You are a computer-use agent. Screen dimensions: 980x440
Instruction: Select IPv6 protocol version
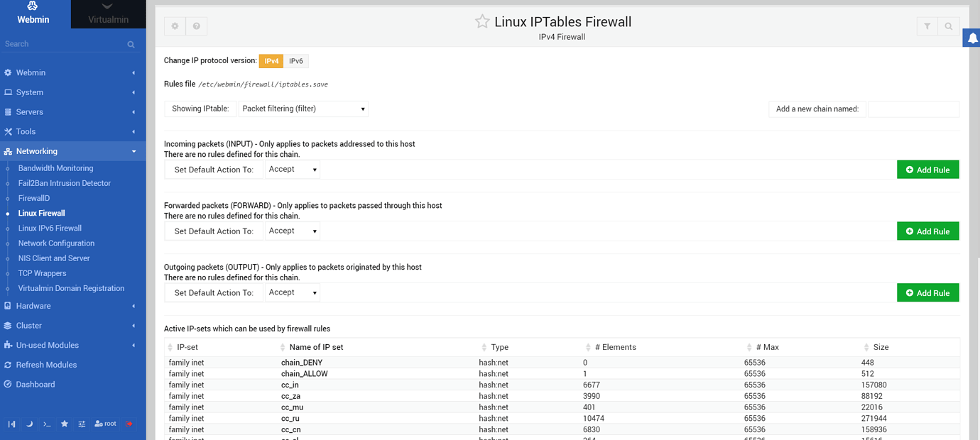pyautogui.click(x=296, y=61)
